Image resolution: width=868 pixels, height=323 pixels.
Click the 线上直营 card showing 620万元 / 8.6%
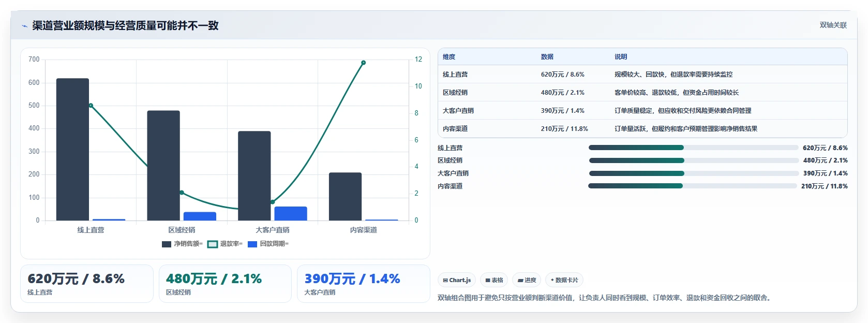pyautogui.click(x=87, y=284)
